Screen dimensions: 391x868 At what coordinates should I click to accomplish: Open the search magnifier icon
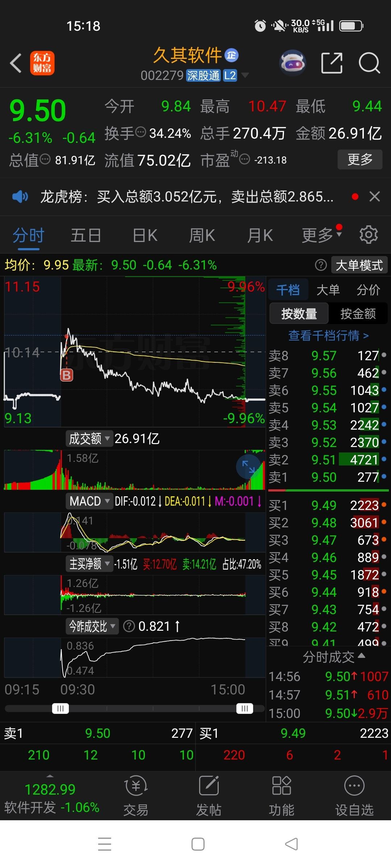click(369, 63)
